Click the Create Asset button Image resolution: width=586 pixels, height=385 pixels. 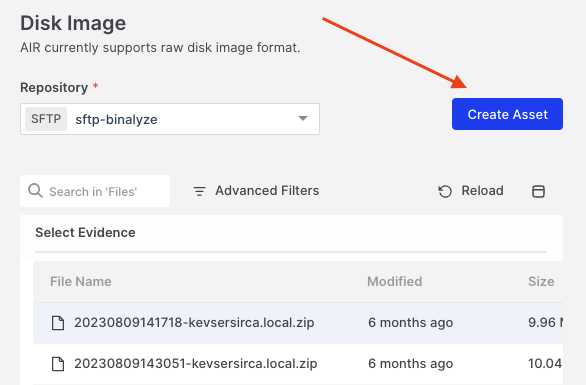coord(507,114)
